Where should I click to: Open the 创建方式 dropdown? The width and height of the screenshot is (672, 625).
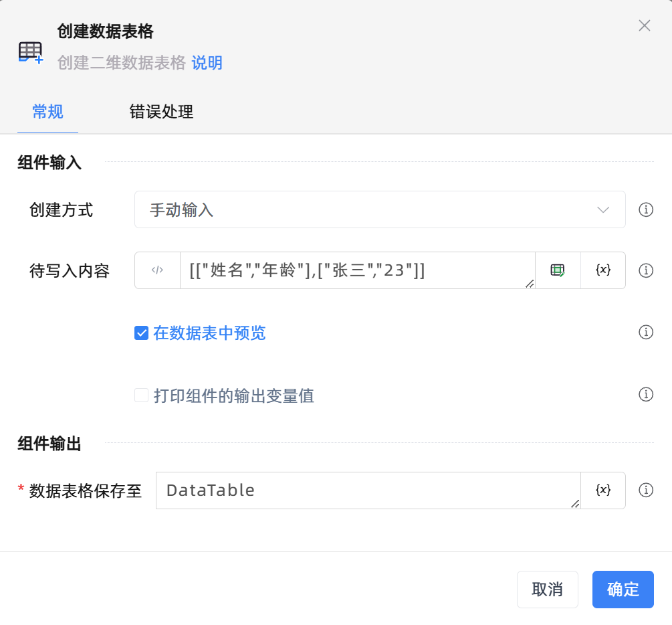(x=380, y=209)
